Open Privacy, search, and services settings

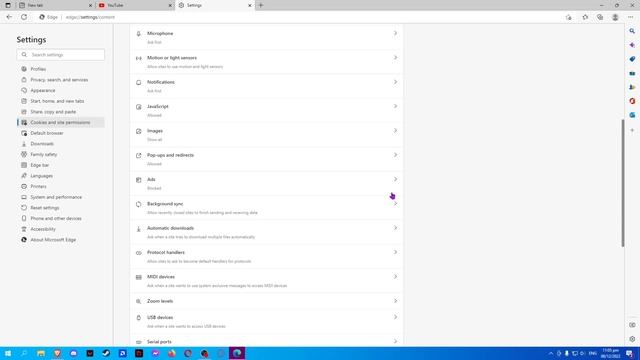(60, 80)
